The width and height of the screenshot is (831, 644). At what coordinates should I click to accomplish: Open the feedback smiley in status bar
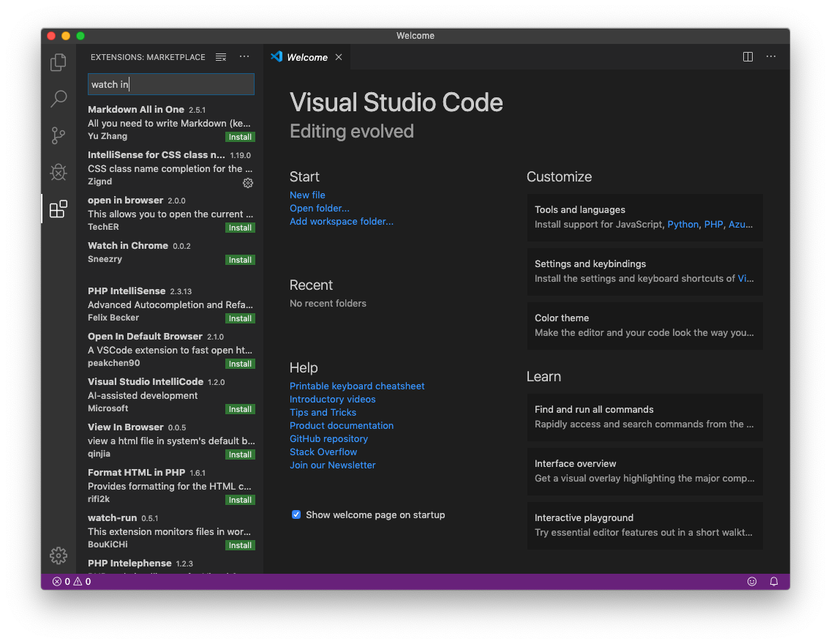tap(751, 582)
